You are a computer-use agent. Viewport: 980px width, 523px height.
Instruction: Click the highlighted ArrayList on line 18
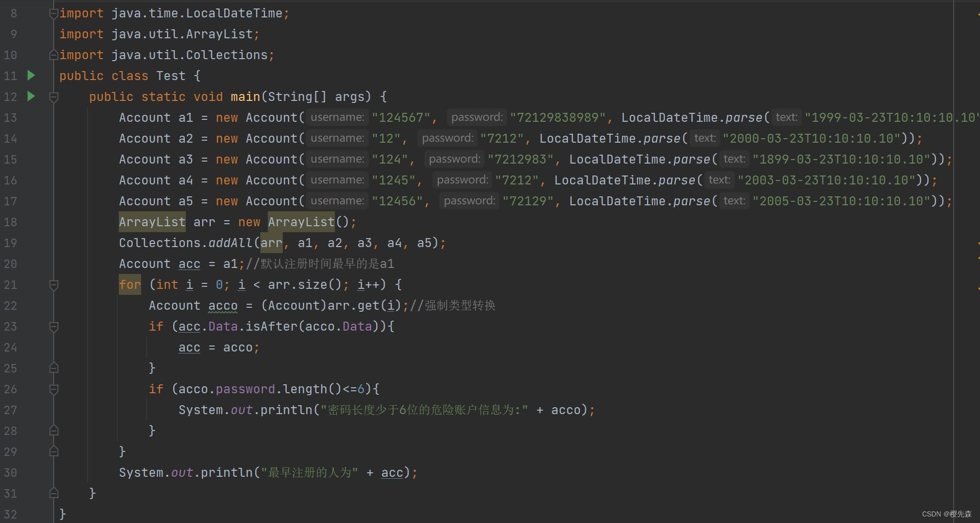point(152,222)
